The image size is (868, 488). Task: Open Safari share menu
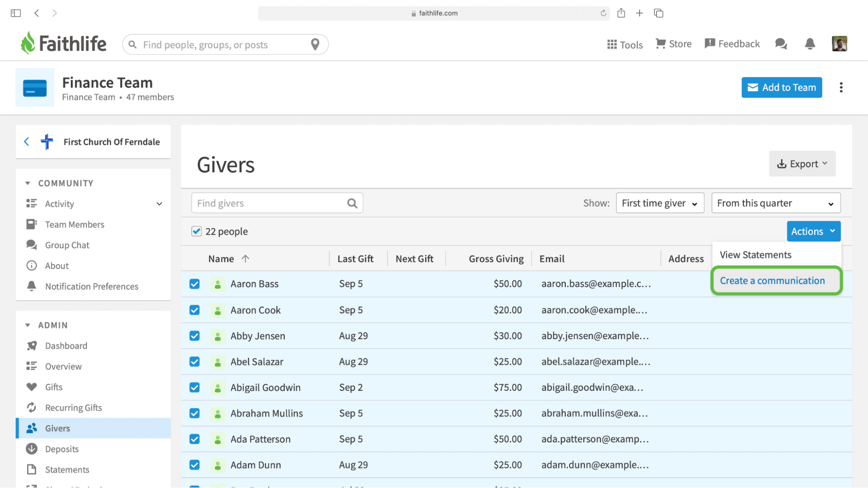[x=621, y=13]
